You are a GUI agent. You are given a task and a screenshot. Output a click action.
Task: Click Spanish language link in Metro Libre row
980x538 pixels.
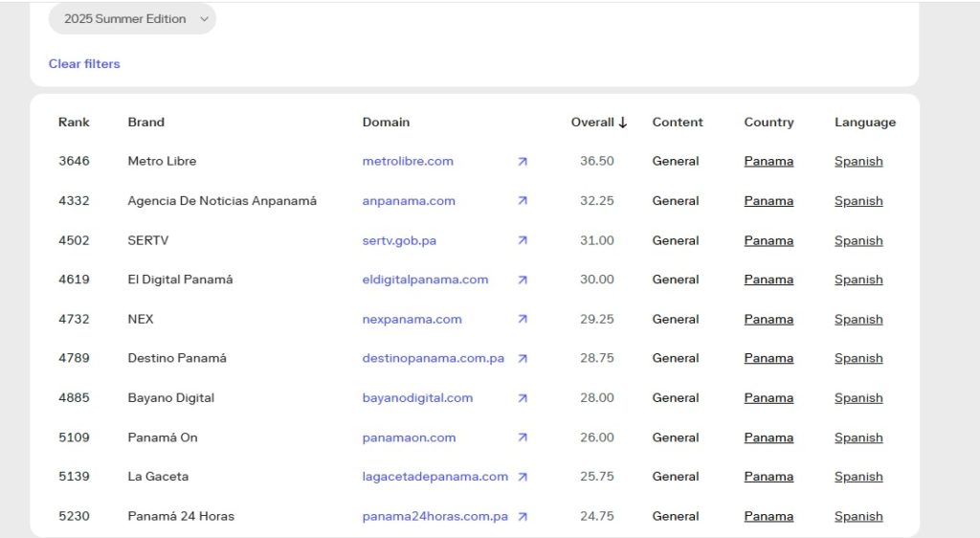tap(858, 161)
